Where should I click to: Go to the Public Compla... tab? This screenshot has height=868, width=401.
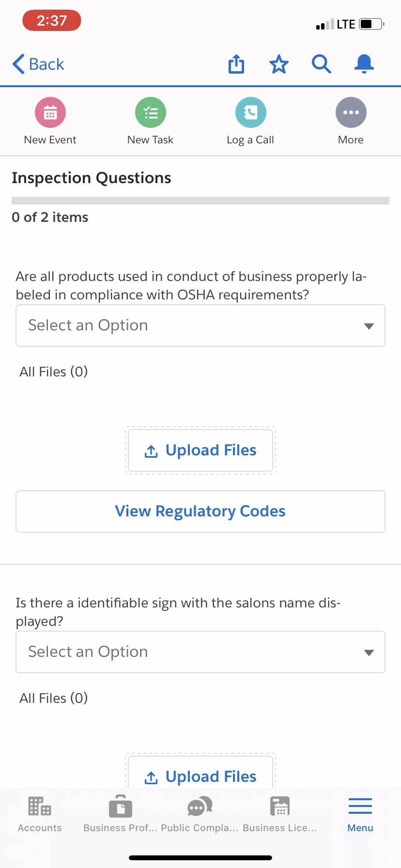[200, 814]
